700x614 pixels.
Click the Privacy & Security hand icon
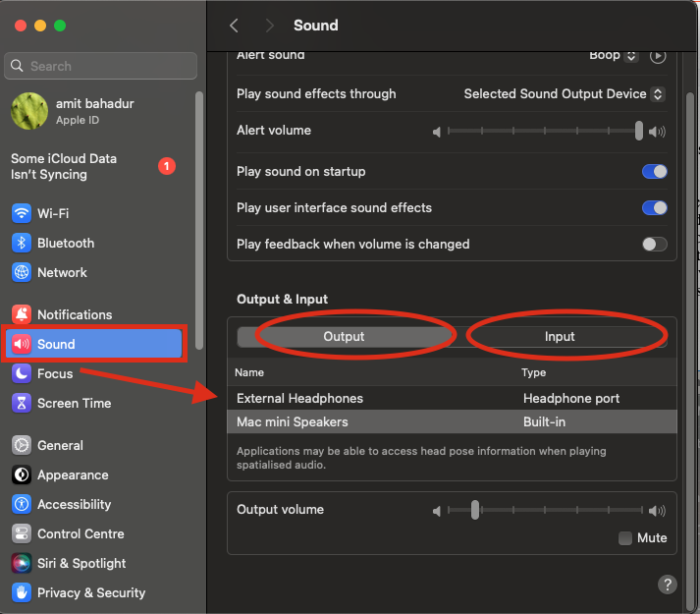pos(22,592)
